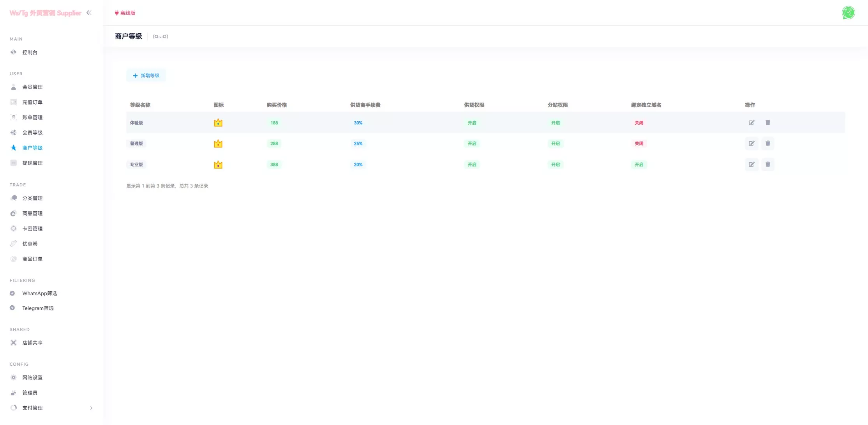The height and width of the screenshot is (425, 868).
Task: Toggle 供货权限 status for 普通版
Action: coord(472,143)
